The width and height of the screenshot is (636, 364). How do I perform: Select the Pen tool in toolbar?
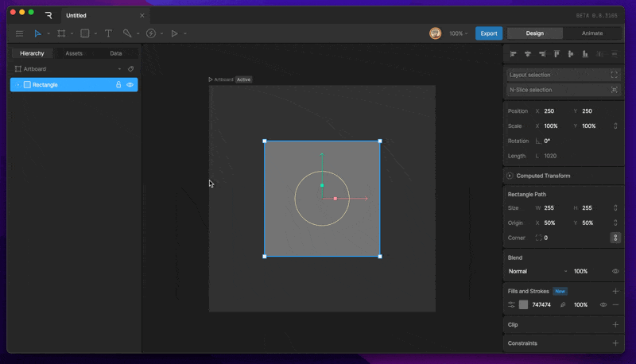point(127,33)
